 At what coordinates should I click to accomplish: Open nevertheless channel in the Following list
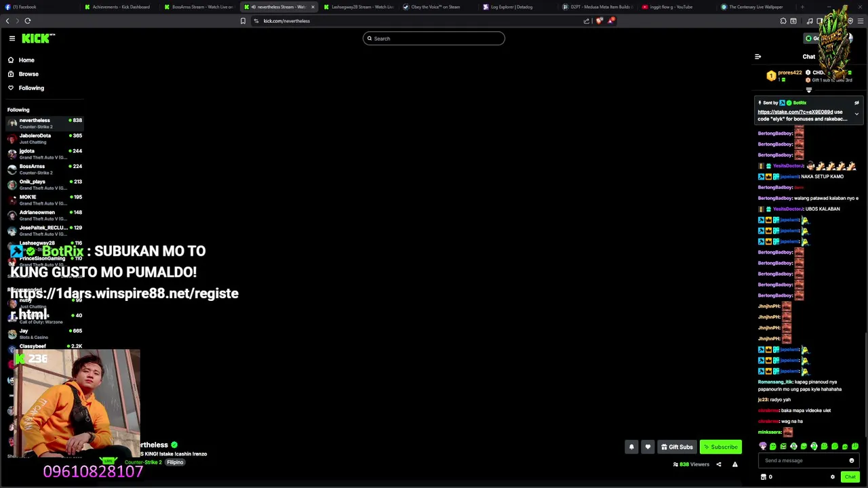pos(44,123)
